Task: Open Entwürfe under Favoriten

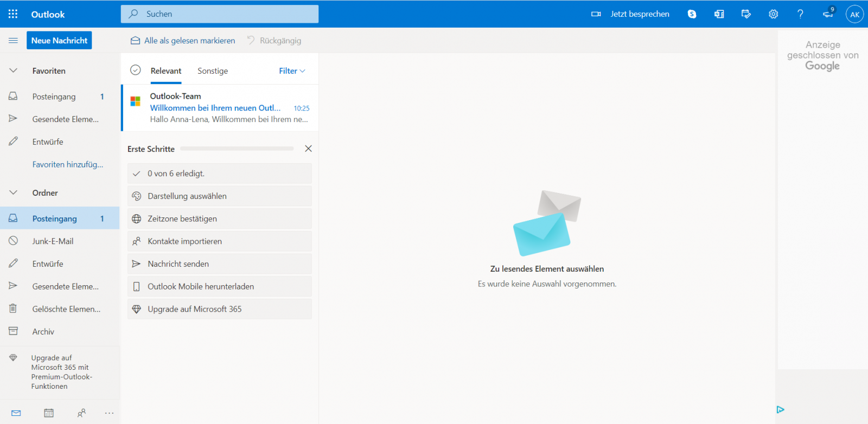Action: click(60, 142)
